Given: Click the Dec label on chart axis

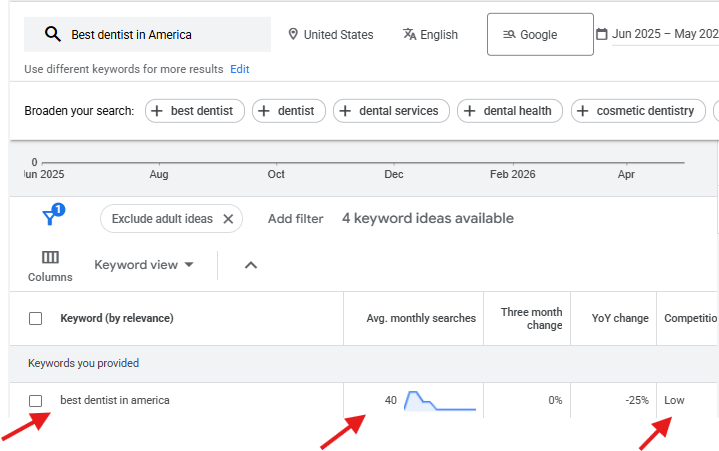Looking at the screenshot, I should pos(394,174).
